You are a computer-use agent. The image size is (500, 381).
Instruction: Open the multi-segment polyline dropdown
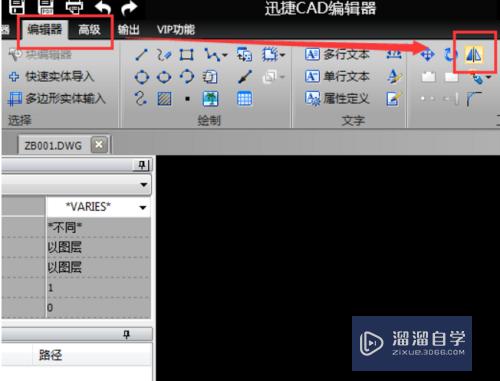point(225,55)
